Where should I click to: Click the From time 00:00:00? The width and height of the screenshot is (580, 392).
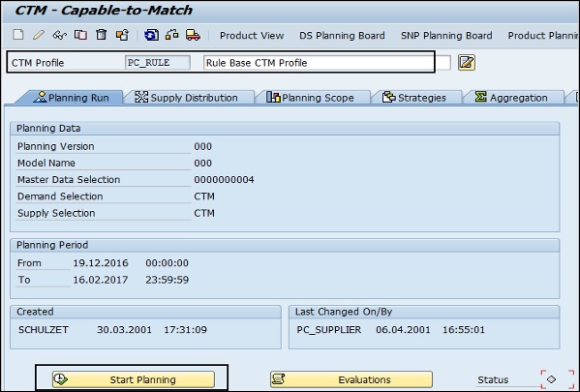pos(167,263)
